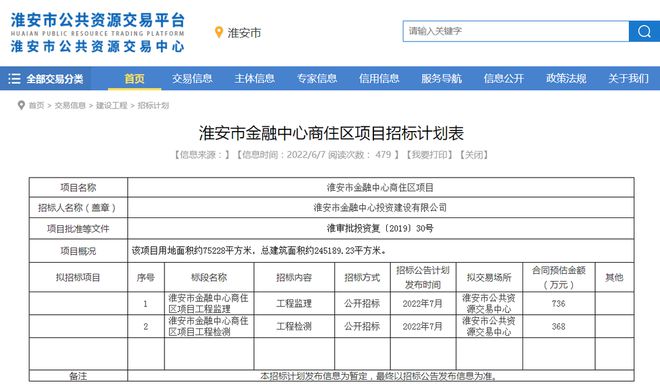The image size is (660, 392).
Task: Click the 公开招标 cell in row 1
Action: (x=362, y=303)
